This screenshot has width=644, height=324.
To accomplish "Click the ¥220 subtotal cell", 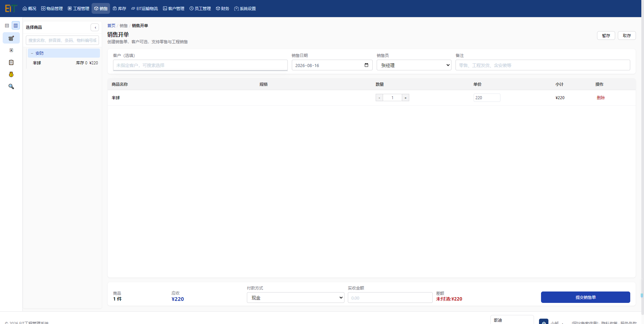I will (560, 98).
